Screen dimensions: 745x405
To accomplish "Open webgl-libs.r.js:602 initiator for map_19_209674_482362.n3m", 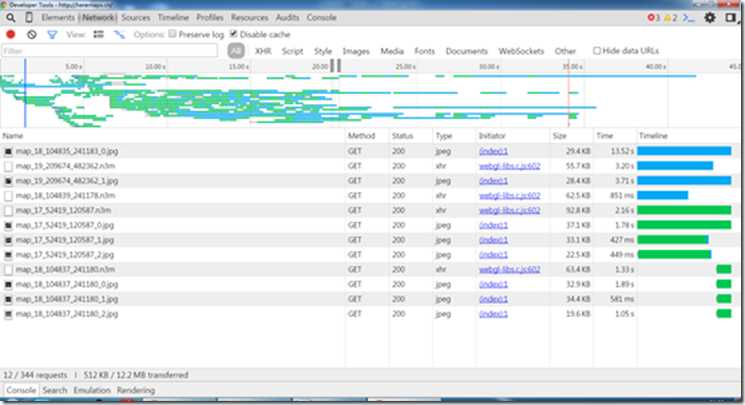I will coord(509,166).
